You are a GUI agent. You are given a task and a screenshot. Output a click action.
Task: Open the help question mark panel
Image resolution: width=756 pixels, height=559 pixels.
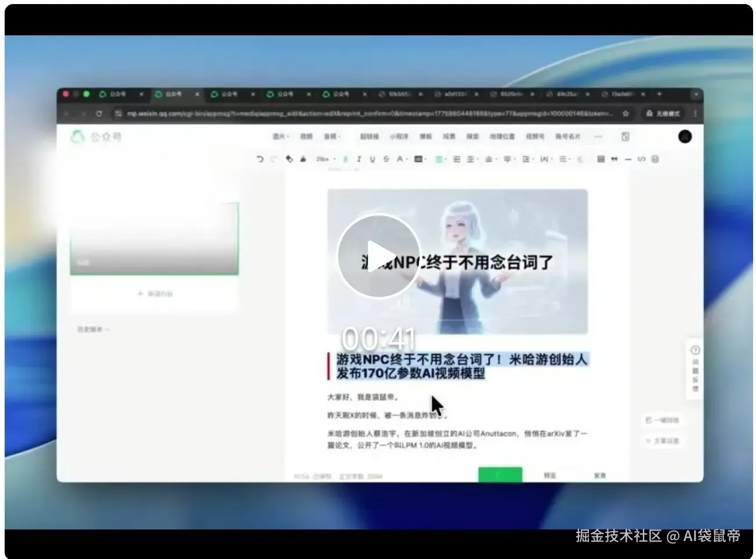coord(695,350)
